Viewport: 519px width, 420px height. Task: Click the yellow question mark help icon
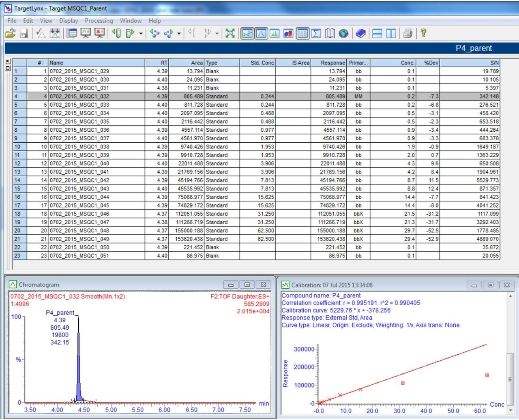[x=423, y=33]
